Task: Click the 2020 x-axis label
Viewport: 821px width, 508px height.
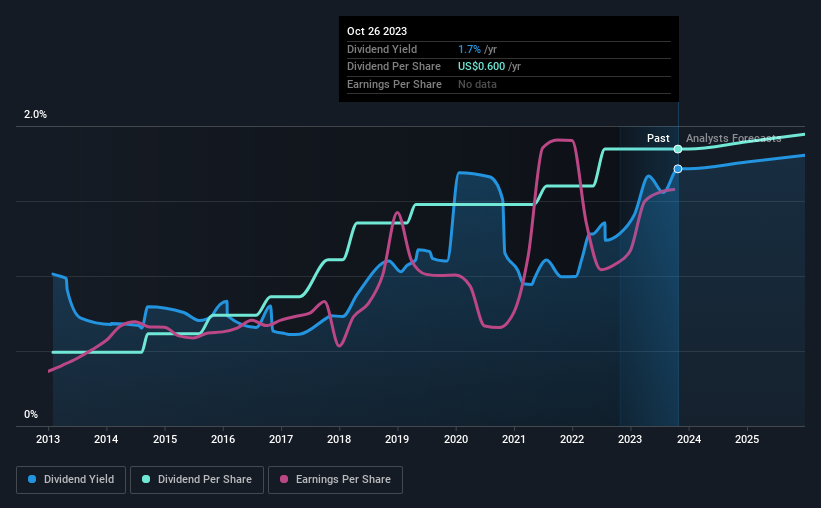Action: tap(456, 439)
